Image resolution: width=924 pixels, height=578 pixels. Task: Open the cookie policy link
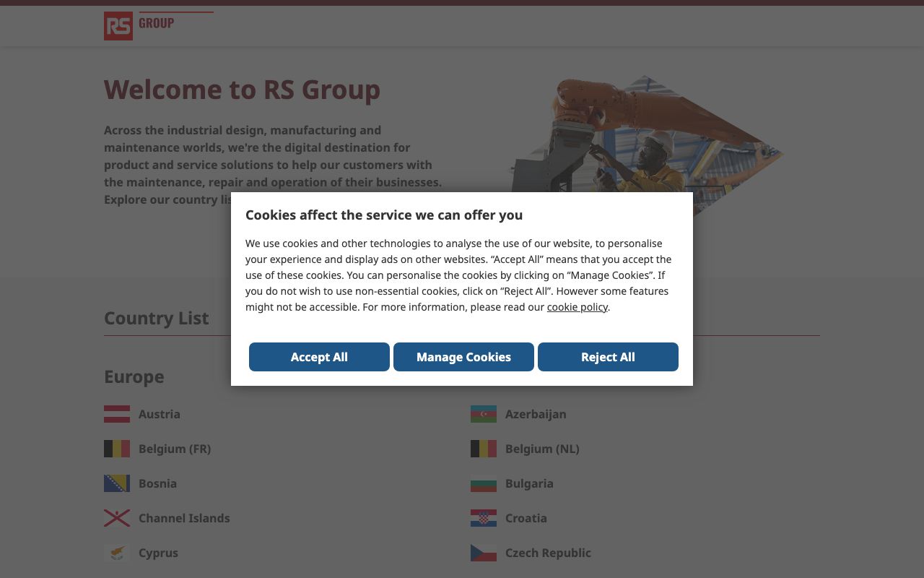577,307
